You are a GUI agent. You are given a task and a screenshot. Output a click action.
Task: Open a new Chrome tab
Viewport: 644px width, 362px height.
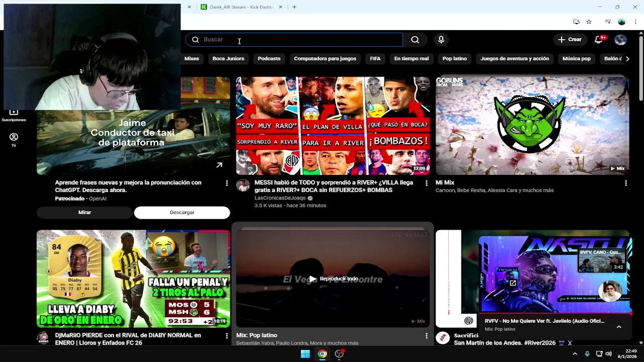[294, 7]
